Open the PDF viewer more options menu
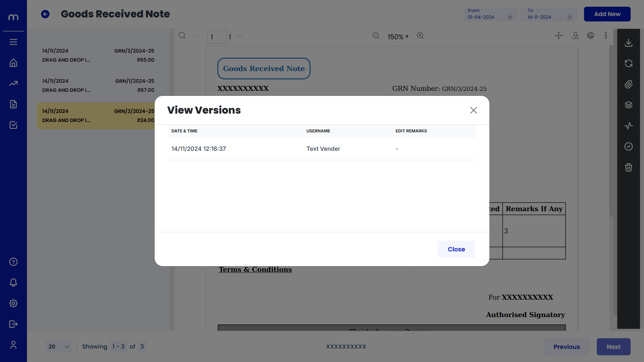The image size is (644, 362). coord(606,36)
